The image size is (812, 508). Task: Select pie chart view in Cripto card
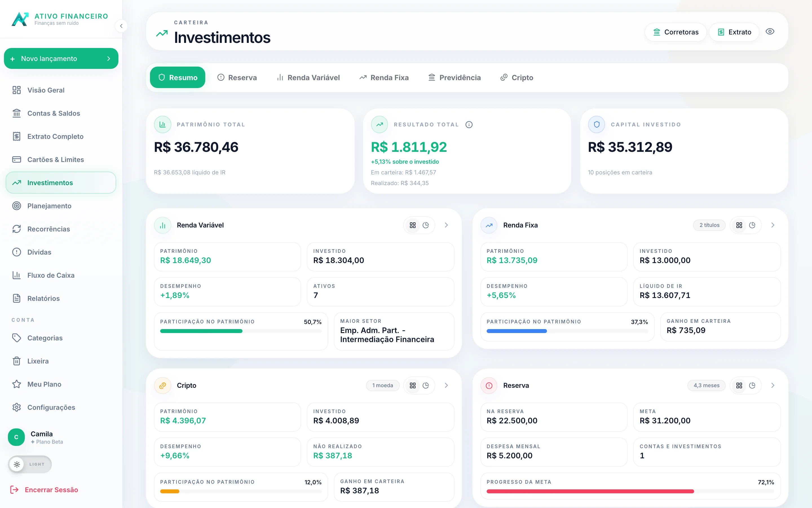point(426,385)
